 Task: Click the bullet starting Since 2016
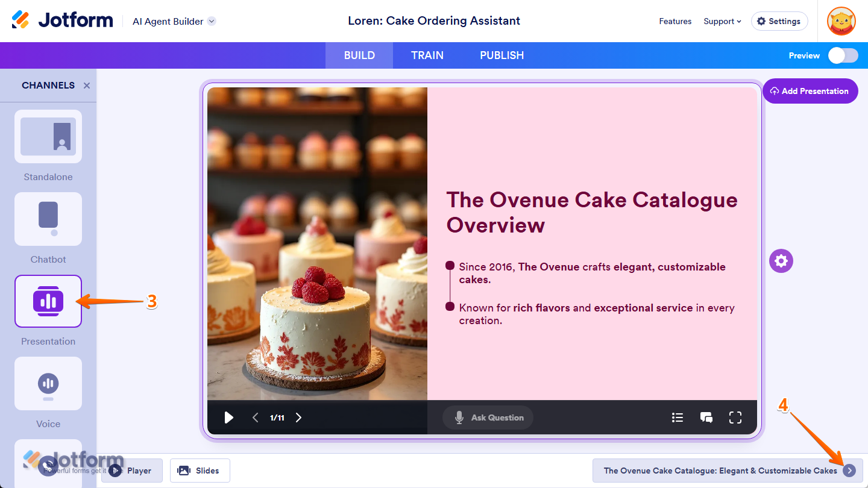tap(593, 273)
